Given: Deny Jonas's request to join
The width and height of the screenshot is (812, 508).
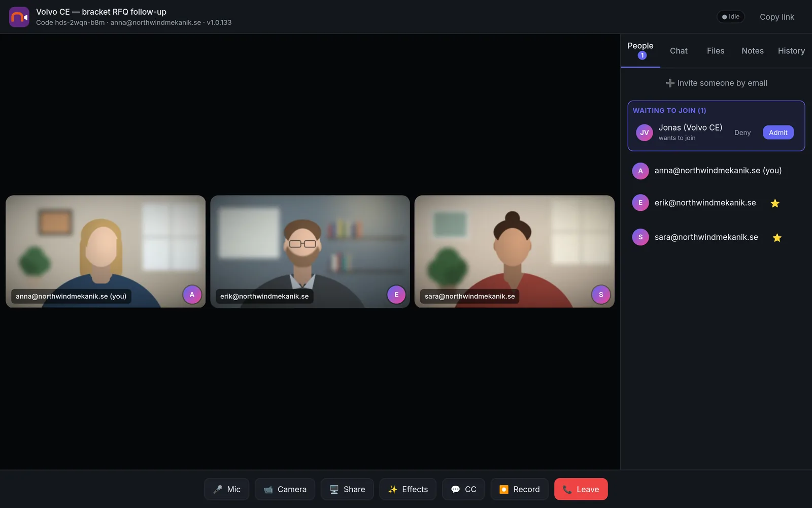Looking at the screenshot, I should click(742, 133).
